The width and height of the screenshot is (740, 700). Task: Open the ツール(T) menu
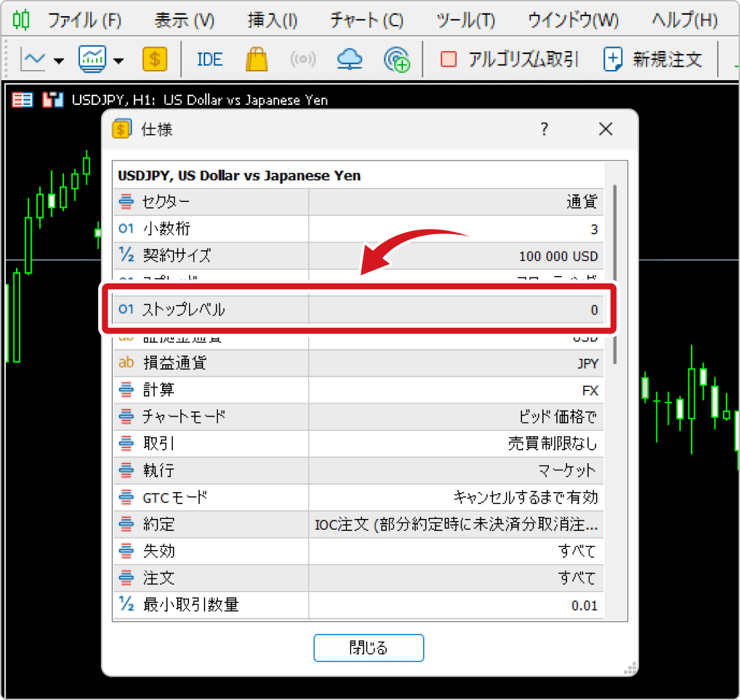466,20
